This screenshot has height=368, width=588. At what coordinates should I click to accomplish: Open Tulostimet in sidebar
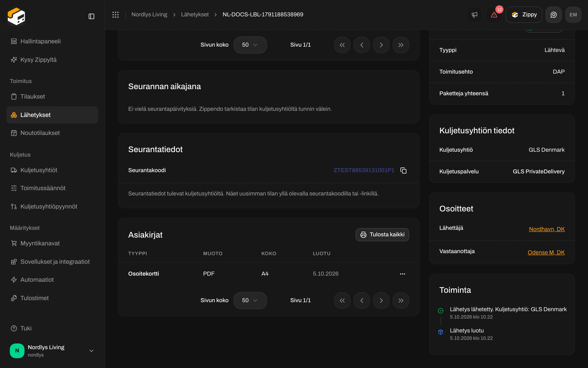pyautogui.click(x=52, y=298)
